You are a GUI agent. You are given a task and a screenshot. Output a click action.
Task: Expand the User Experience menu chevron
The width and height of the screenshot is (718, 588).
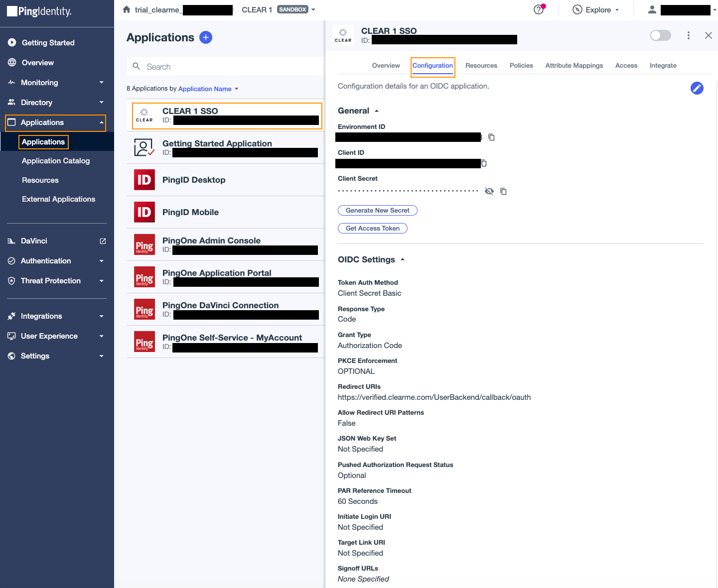tap(102, 336)
